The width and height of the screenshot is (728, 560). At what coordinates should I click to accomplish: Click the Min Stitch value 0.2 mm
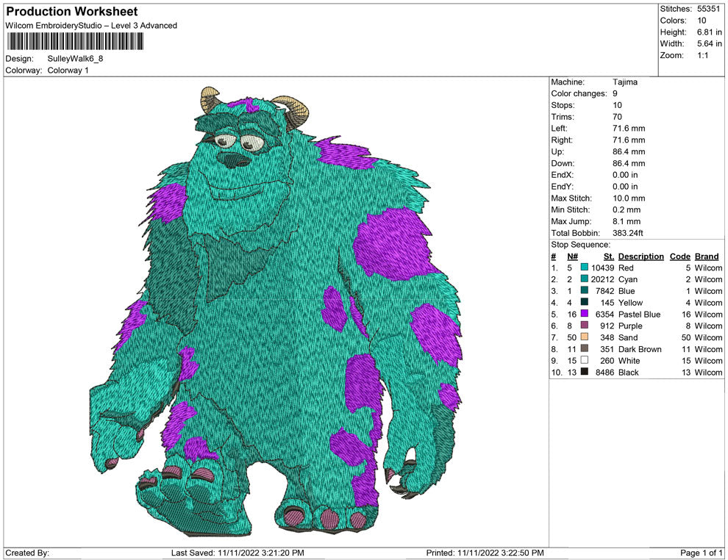(x=627, y=209)
